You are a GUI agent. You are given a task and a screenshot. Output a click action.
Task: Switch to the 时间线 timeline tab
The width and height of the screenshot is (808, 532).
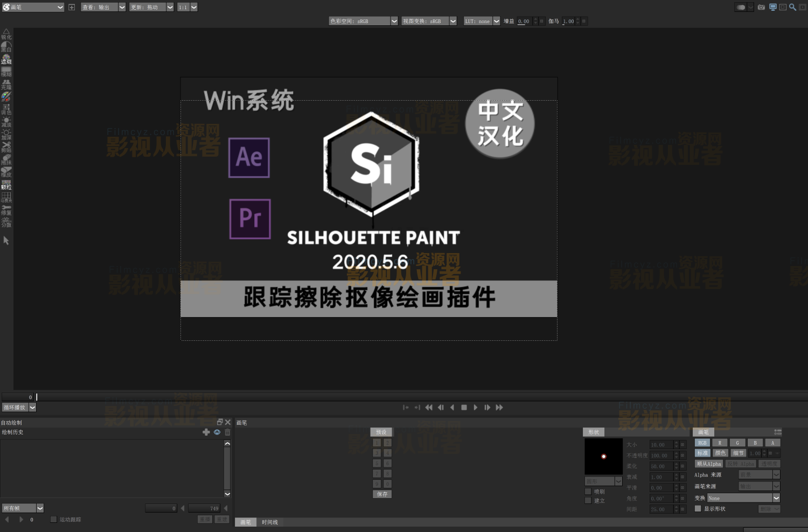(270, 522)
